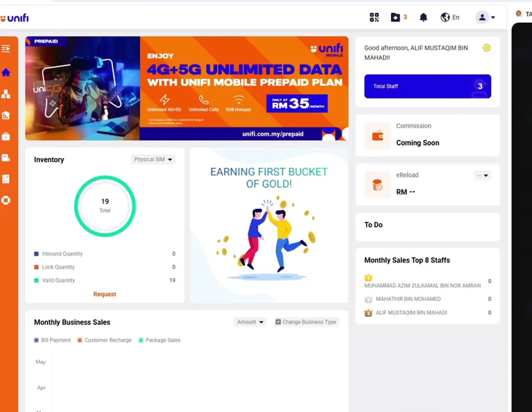Open the checklist order sidebar icon
The width and height of the screenshot is (532, 412).
pyautogui.click(x=6, y=157)
